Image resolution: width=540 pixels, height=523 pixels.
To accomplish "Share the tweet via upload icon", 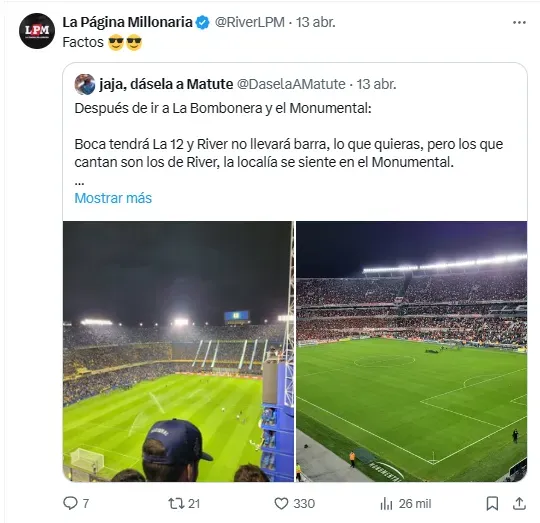I will [x=519, y=503].
